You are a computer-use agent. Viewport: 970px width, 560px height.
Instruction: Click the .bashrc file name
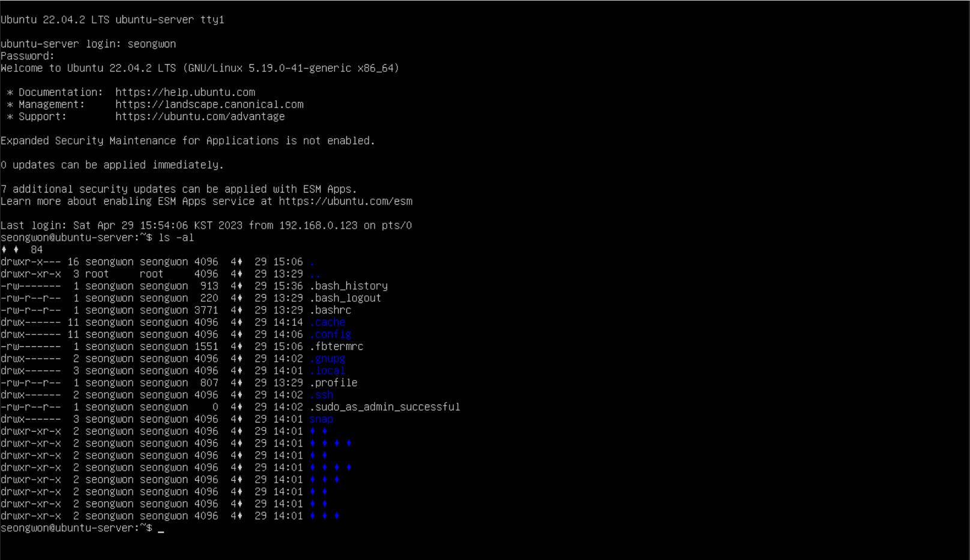(x=331, y=310)
